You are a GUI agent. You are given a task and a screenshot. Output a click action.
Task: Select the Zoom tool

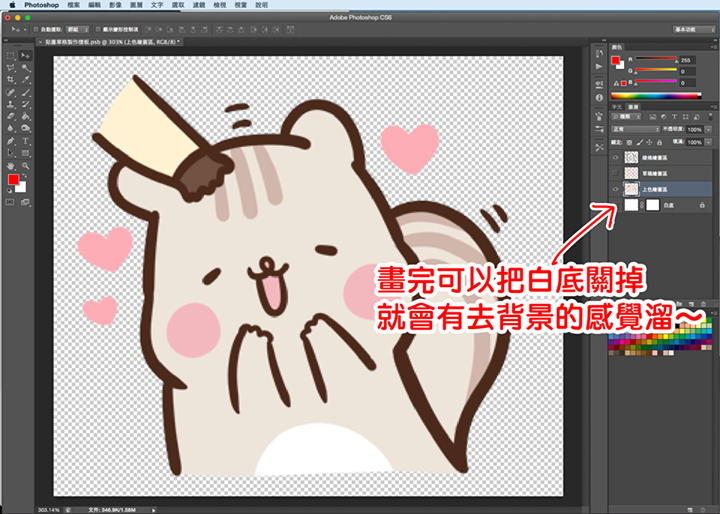(x=26, y=166)
